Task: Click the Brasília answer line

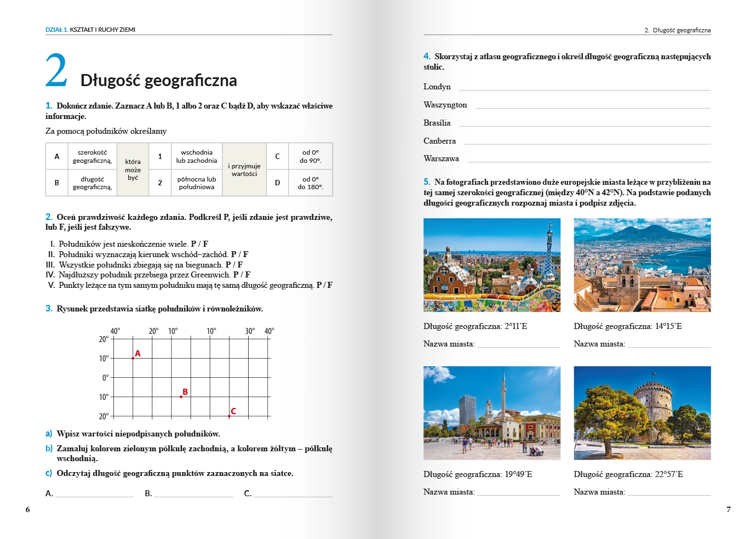Action: point(585,126)
